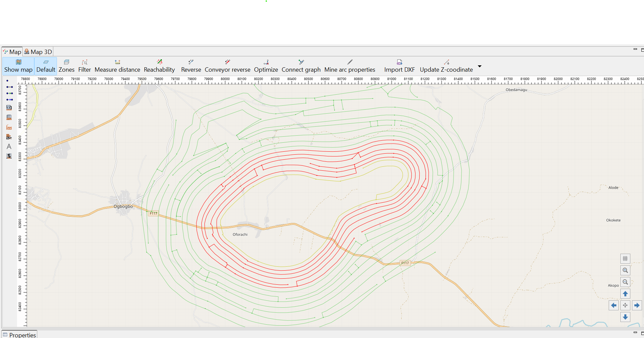Select the text label A tool
644x338 pixels.
tap(9, 146)
